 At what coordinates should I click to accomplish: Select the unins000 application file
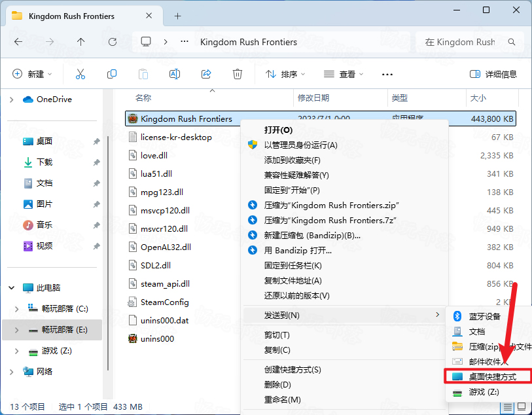coord(157,338)
